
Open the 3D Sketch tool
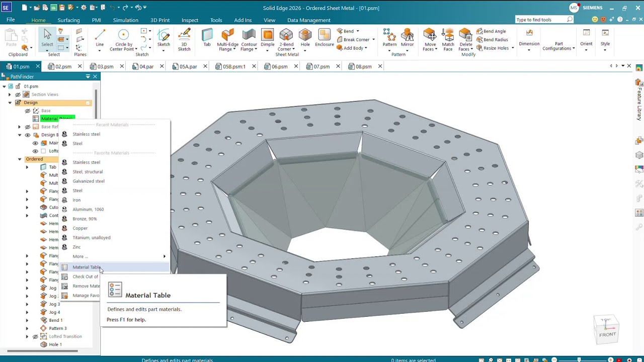point(184,39)
